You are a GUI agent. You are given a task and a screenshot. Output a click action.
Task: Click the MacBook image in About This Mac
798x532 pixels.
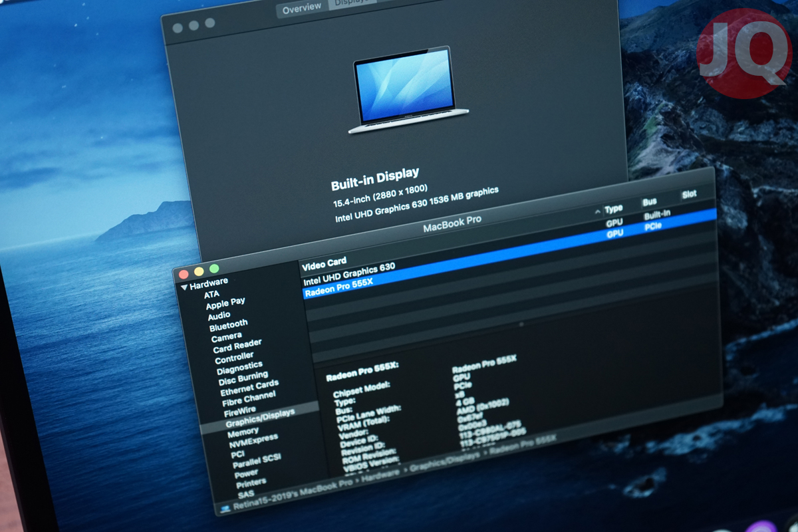point(408,89)
